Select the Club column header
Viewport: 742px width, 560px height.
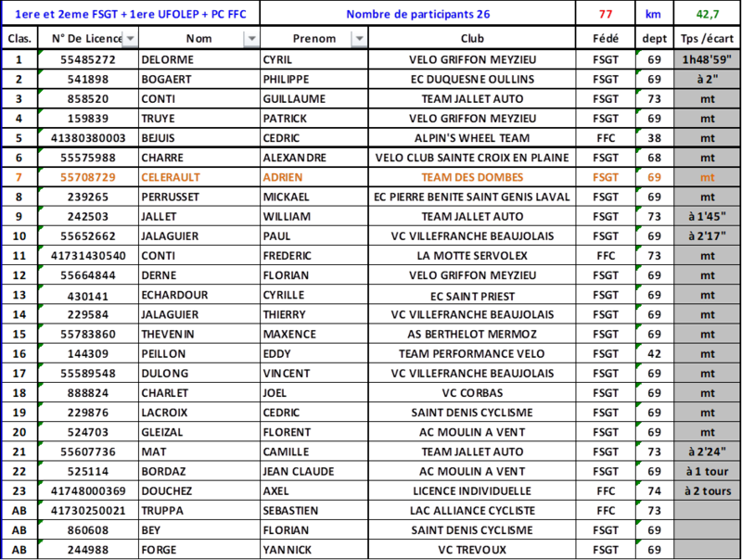point(472,38)
